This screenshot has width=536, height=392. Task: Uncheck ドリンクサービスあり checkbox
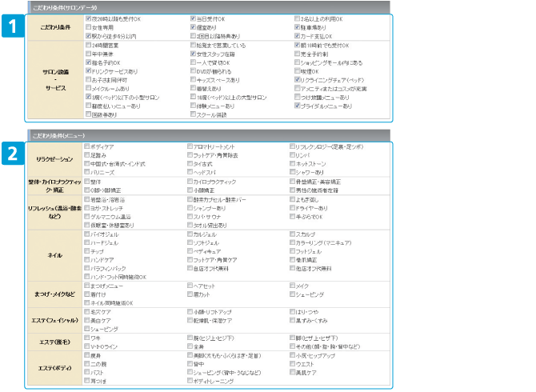[x=88, y=70]
